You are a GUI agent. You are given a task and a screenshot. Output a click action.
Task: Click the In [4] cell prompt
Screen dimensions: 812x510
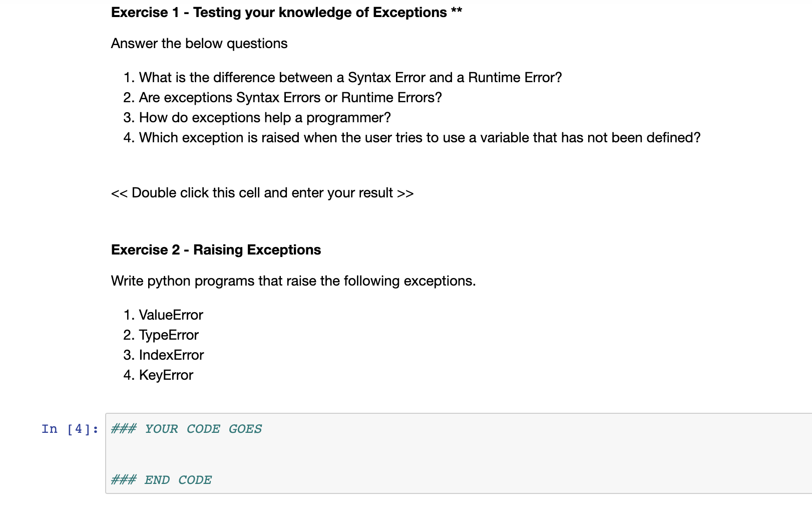tap(70, 429)
